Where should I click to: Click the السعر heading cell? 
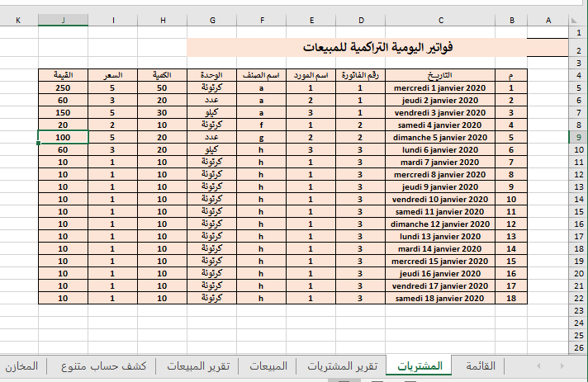pyautogui.click(x=113, y=75)
